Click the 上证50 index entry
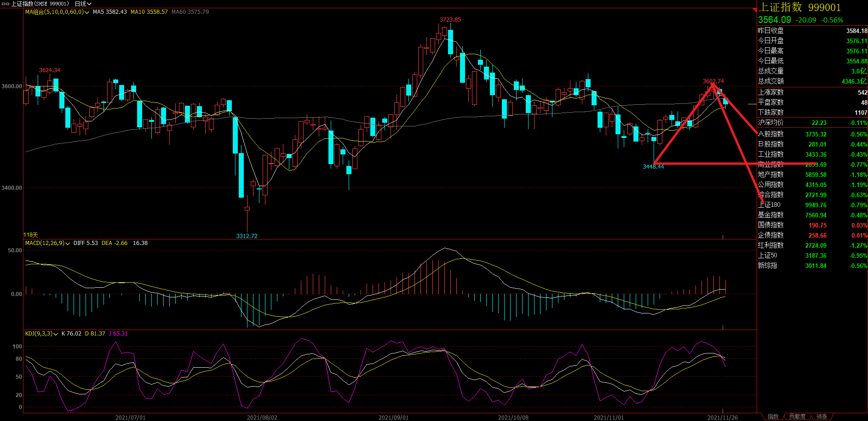Screen dimensions: 868x421 (768, 256)
